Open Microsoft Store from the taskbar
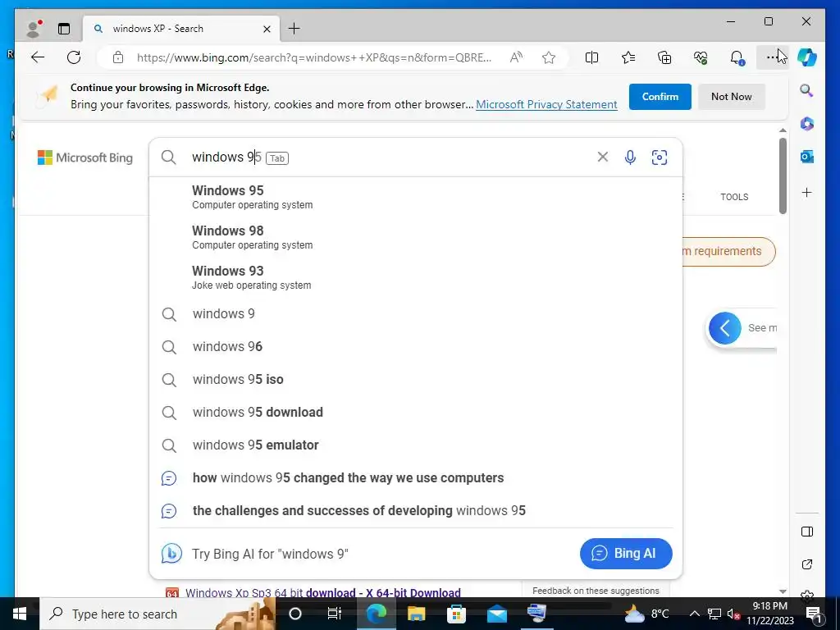 pos(456,614)
